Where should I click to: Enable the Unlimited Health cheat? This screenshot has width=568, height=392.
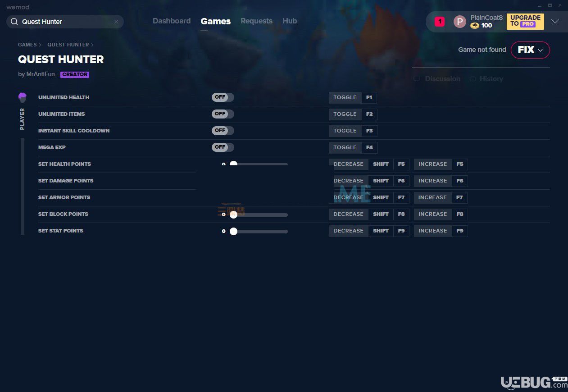[223, 97]
